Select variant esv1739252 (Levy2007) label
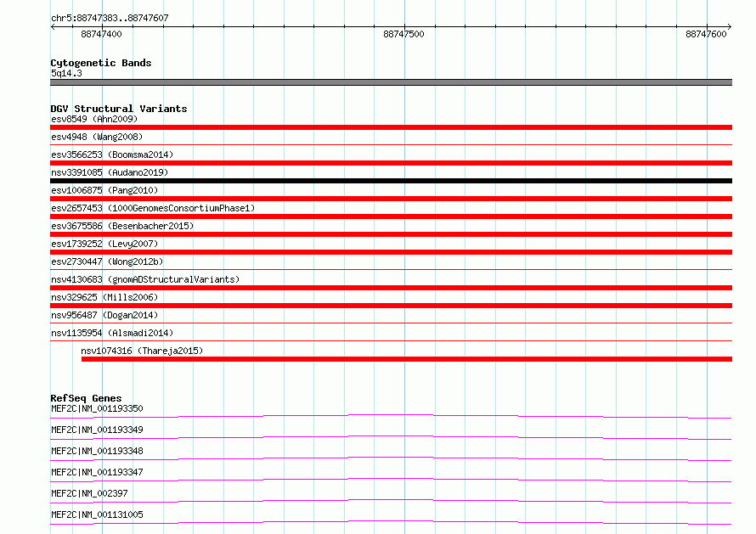 click(x=104, y=244)
